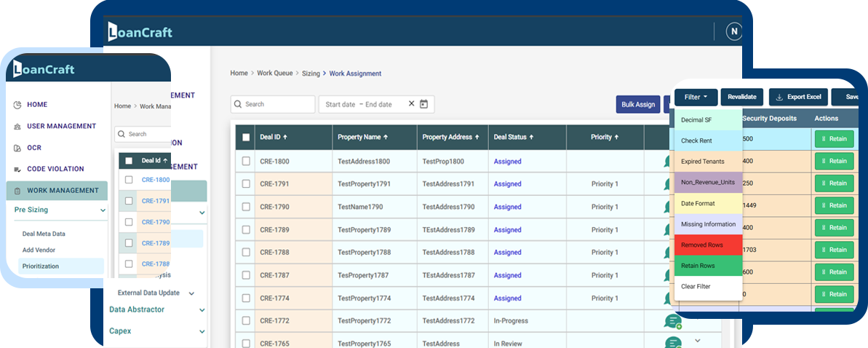Sort by Deal Id arrow in left panel table
The image size is (868, 348).
click(x=165, y=161)
